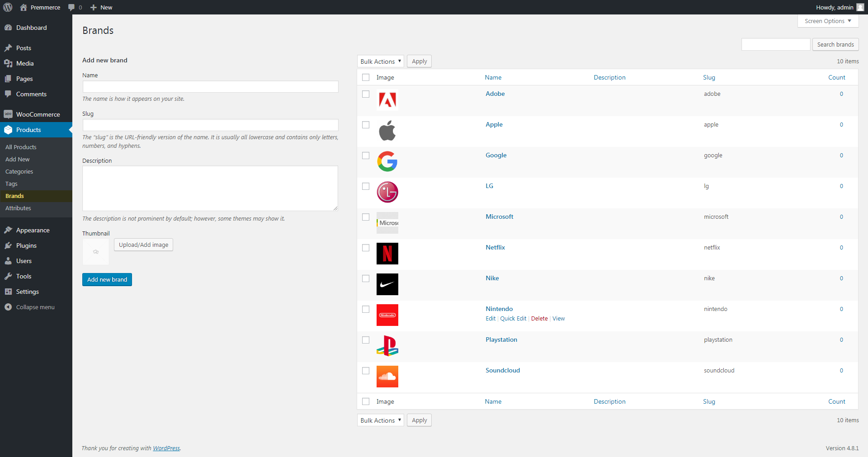The image size is (868, 457).
Task: Click Delete under Nintendo brand
Action: pyautogui.click(x=539, y=319)
